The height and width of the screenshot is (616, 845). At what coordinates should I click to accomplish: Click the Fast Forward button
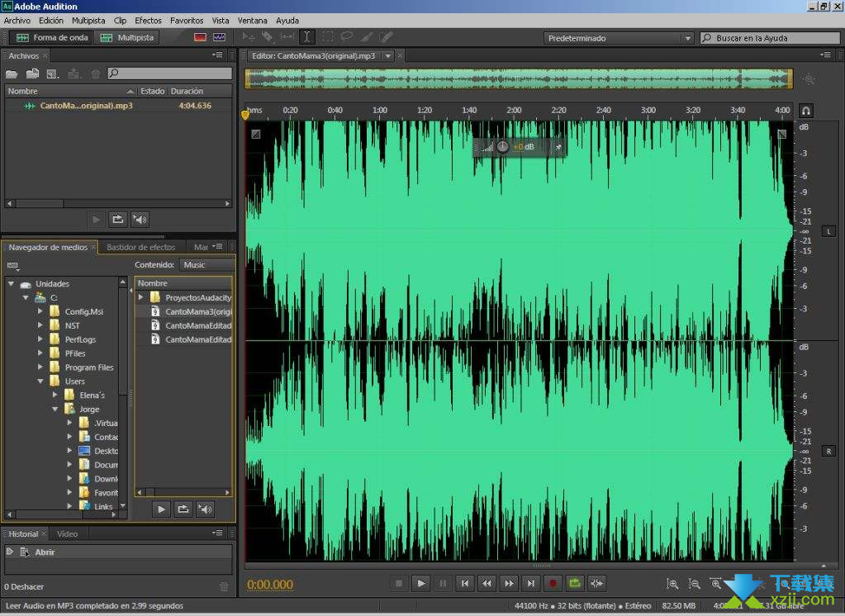tap(509, 583)
